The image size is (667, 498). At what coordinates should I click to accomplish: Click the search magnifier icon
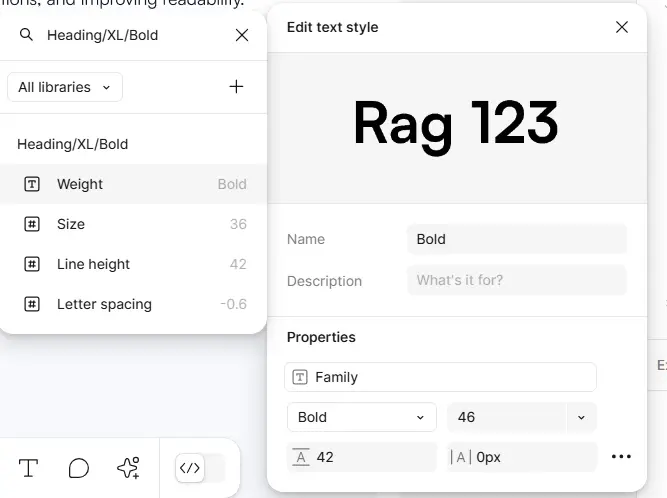26,35
